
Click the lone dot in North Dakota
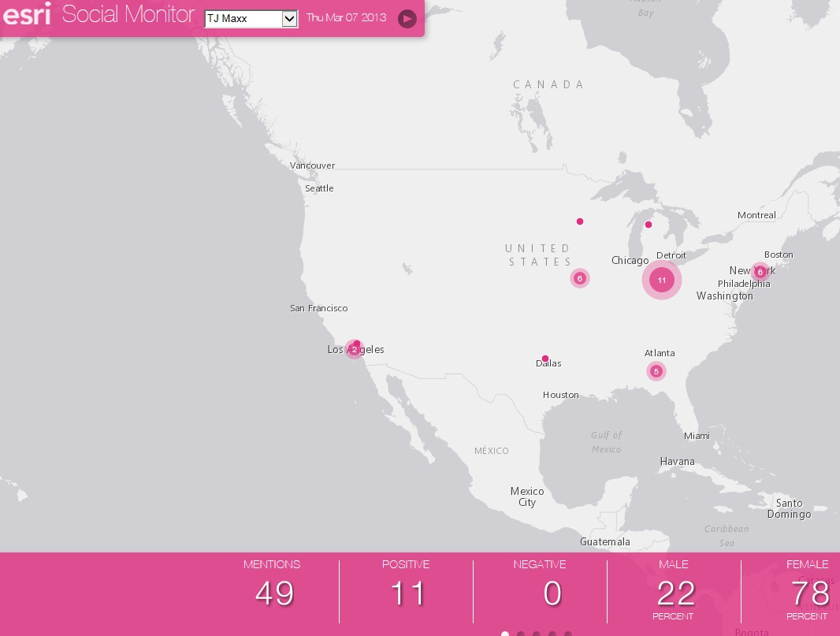pos(580,221)
